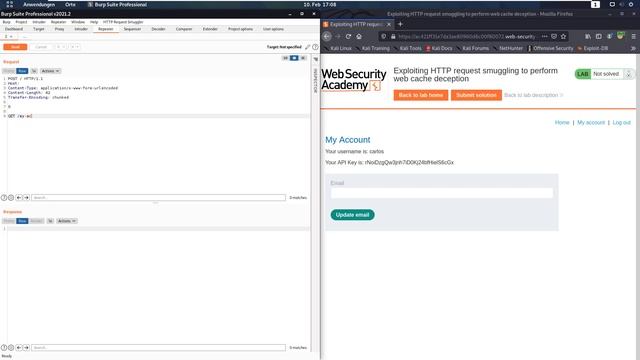The image size is (640, 360).
Task: Switch to Decoder tab in Burp
Action: click(158, 29)
